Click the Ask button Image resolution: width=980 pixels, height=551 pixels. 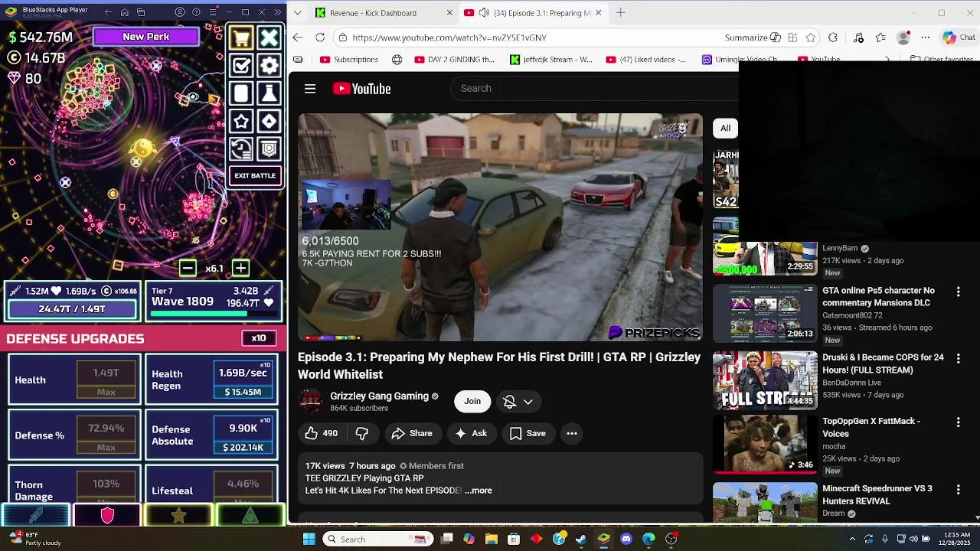coord(471,433)
